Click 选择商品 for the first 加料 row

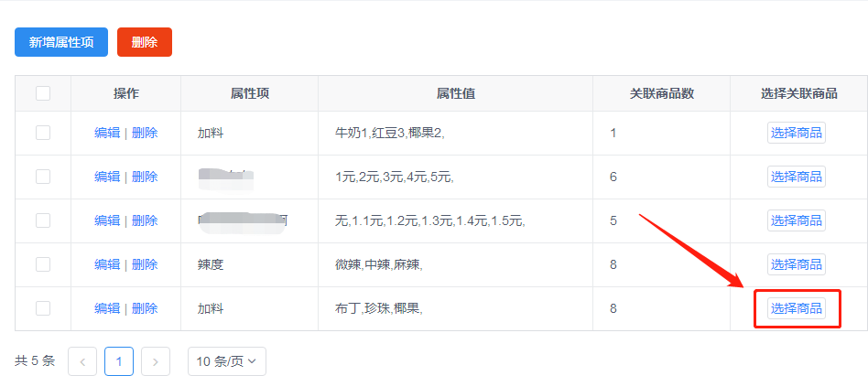796,133
